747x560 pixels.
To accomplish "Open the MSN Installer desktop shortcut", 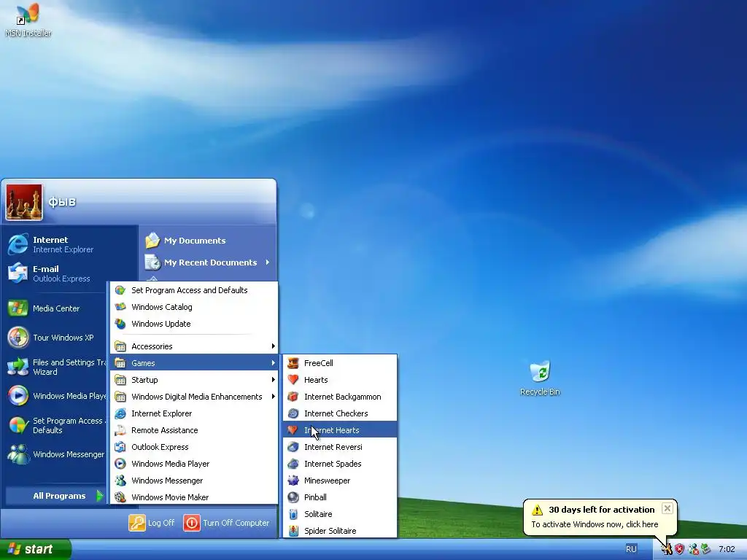I will [28, 20].
